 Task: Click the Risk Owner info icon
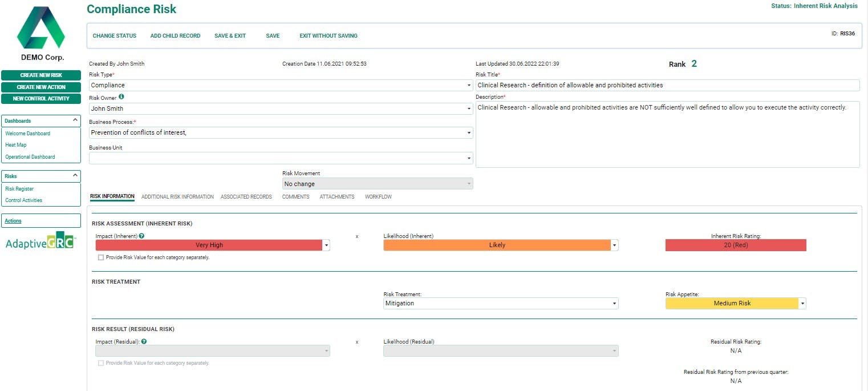(x=121, y=97)
